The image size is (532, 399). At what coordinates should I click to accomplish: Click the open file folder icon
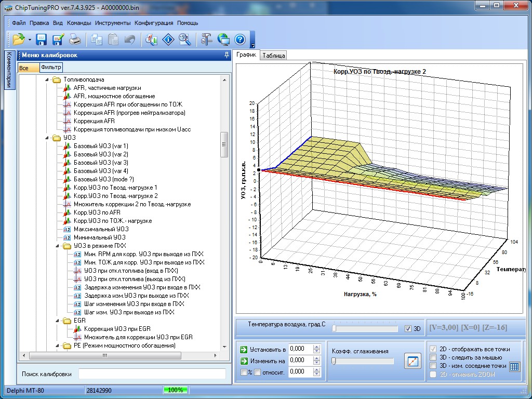[19, 39]
